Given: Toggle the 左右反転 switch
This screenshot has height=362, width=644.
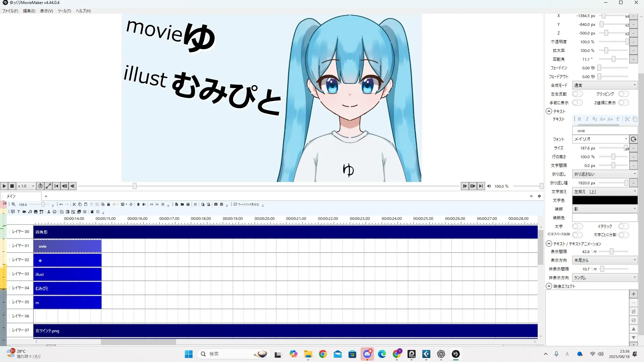Looking at the screenshot, I should (577, 94).
